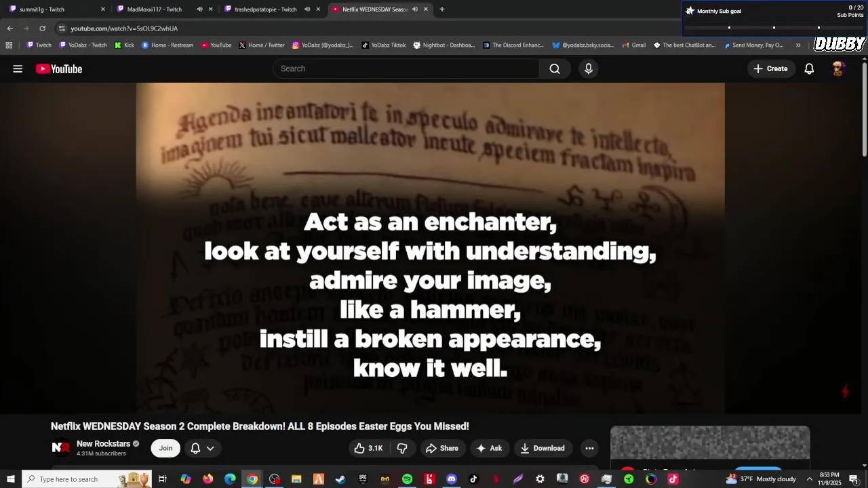Close the summit1g Twitch tab

pyautogui.click(x=103, y=9)
